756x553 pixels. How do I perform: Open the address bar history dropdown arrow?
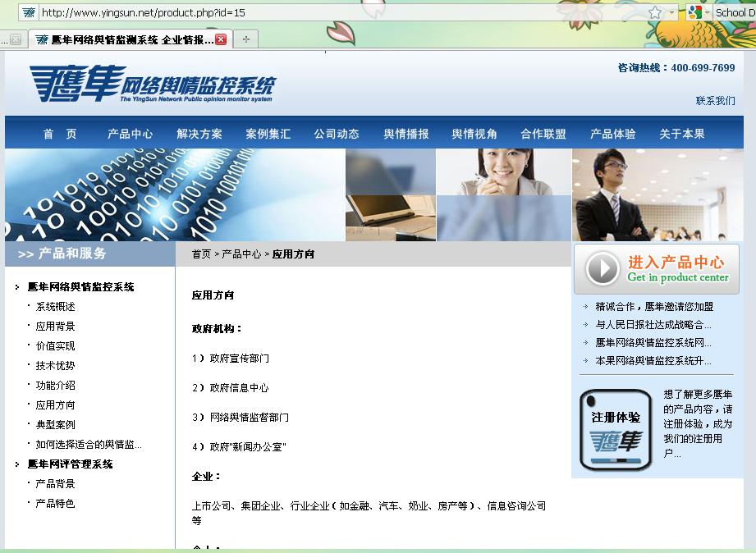(x=671, y=12)
